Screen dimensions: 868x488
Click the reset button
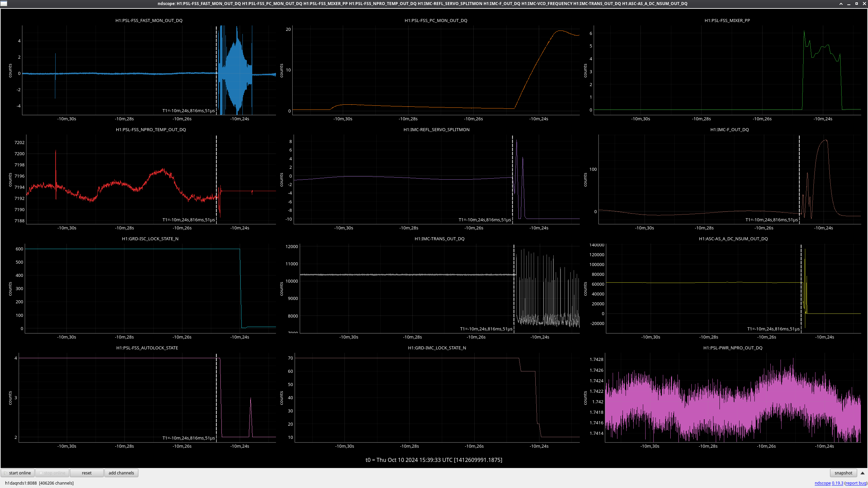(87, 473)
